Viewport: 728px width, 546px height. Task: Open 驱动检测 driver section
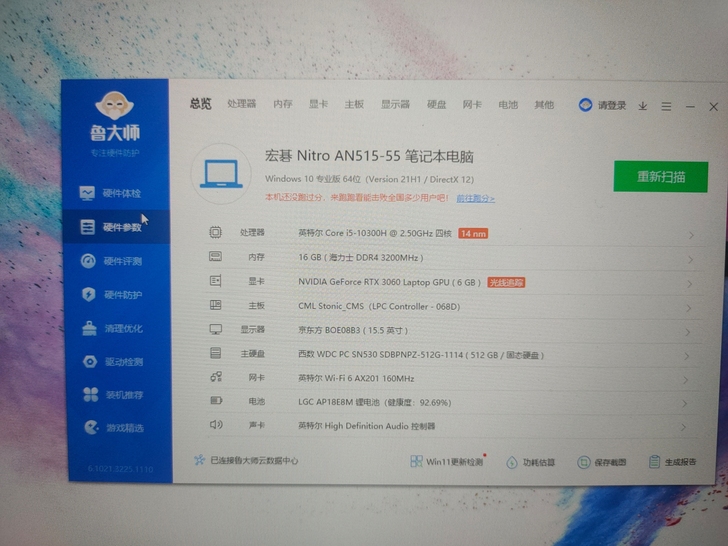tap(113, 361)
